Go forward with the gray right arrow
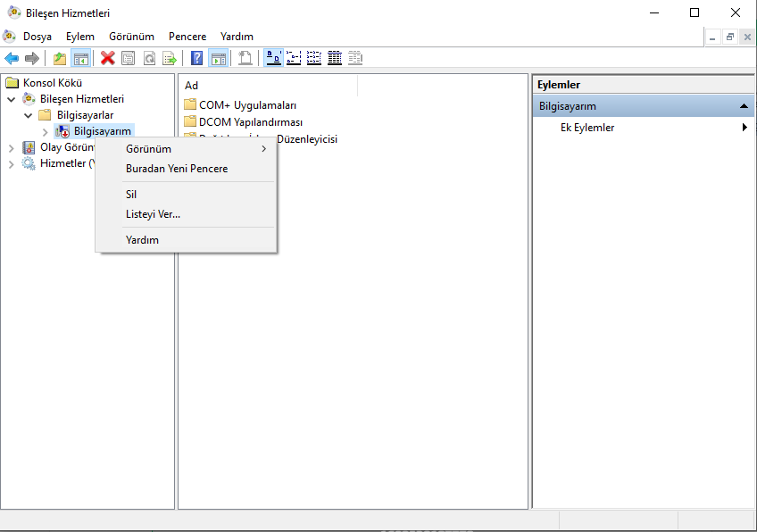757x532 pixels. point(32,58)
